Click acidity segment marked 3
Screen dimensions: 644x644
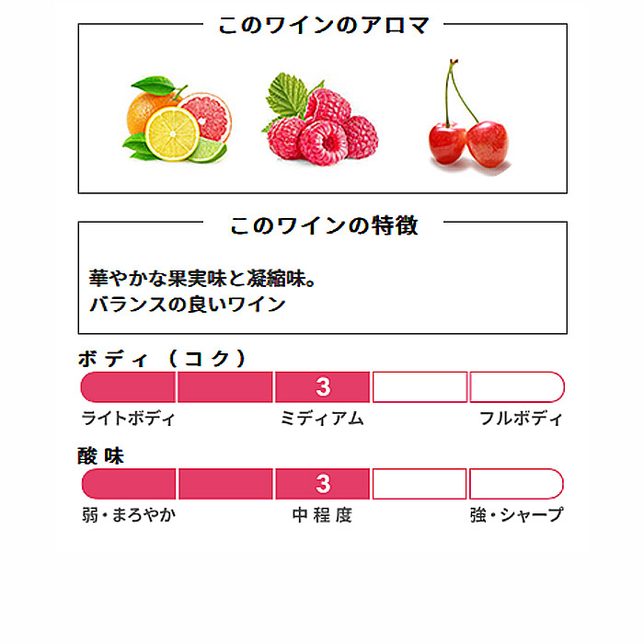point(322,484)
